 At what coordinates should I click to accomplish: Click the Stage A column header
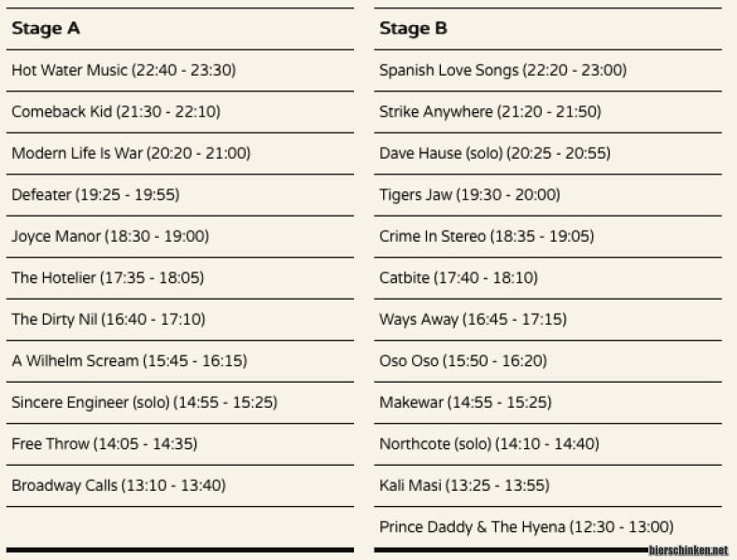pos(46,29)
